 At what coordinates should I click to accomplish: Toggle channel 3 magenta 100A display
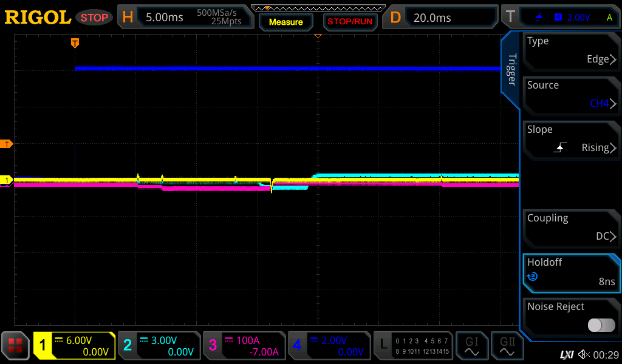244,346
